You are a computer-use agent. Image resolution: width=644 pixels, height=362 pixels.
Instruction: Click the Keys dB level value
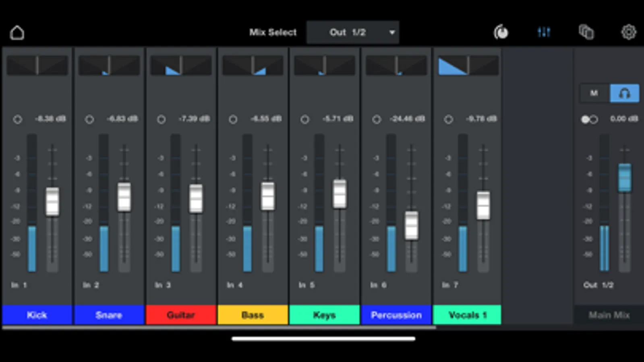pyautogui.click(x=338, y=119)
